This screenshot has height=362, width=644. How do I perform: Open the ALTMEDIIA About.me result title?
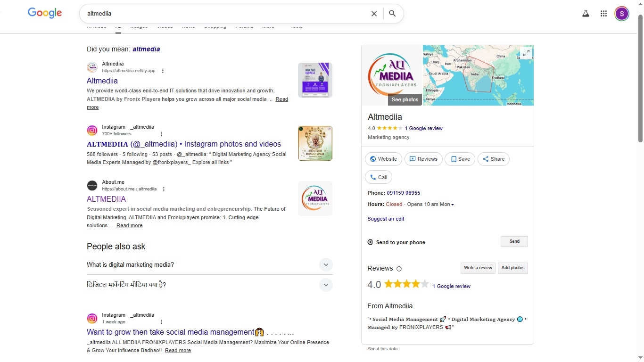tap(106, 199)
